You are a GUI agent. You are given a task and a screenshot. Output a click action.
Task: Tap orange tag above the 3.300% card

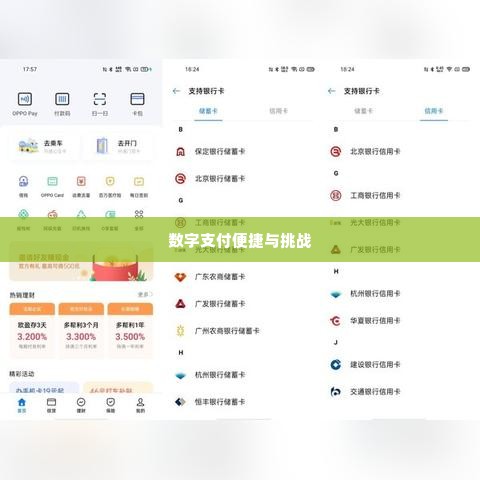(81, 309)
